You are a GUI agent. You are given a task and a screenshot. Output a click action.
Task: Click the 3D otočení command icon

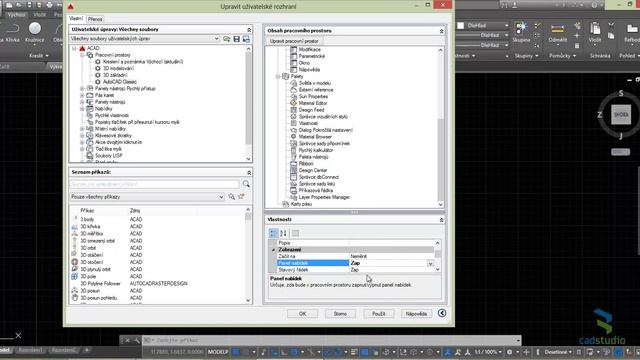(x=75, y=262)
